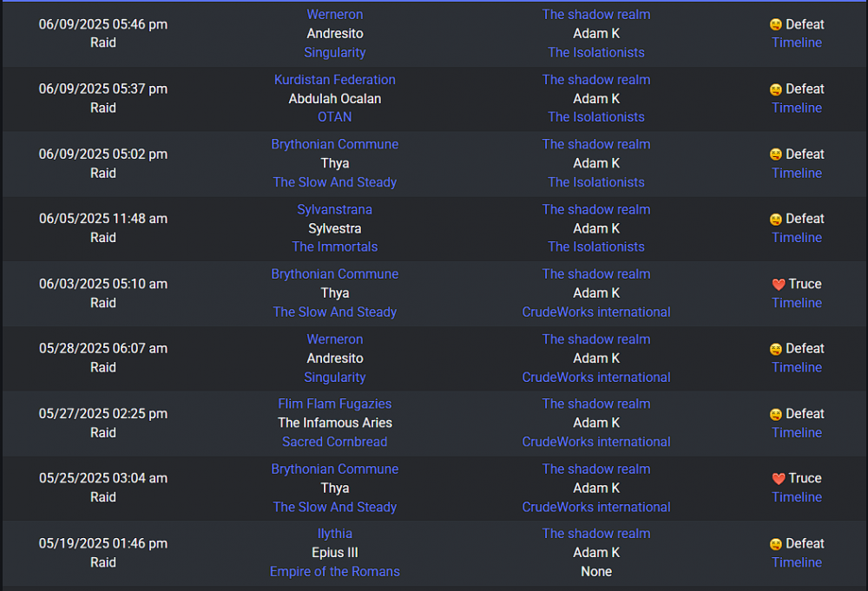The width and height of the screenshot is (868, 591).
Task: Open the Kurdistan Federation nation page
Action: [335, 80]
